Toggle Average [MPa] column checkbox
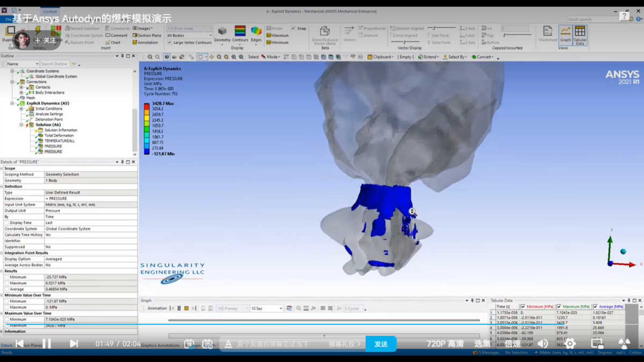Screen dimensions: 644x362 [595, 307]
